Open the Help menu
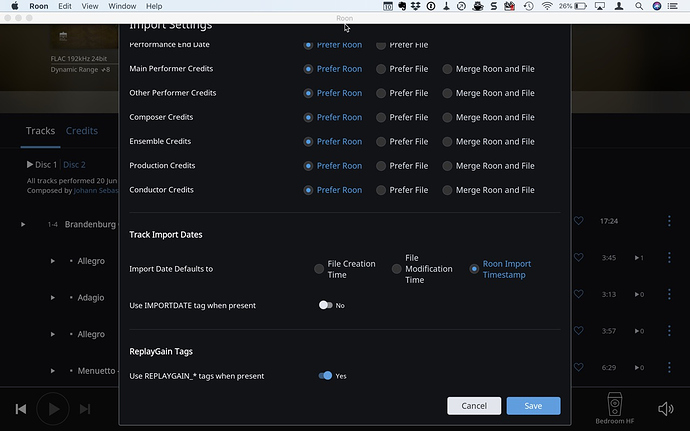 coord(154,6)
